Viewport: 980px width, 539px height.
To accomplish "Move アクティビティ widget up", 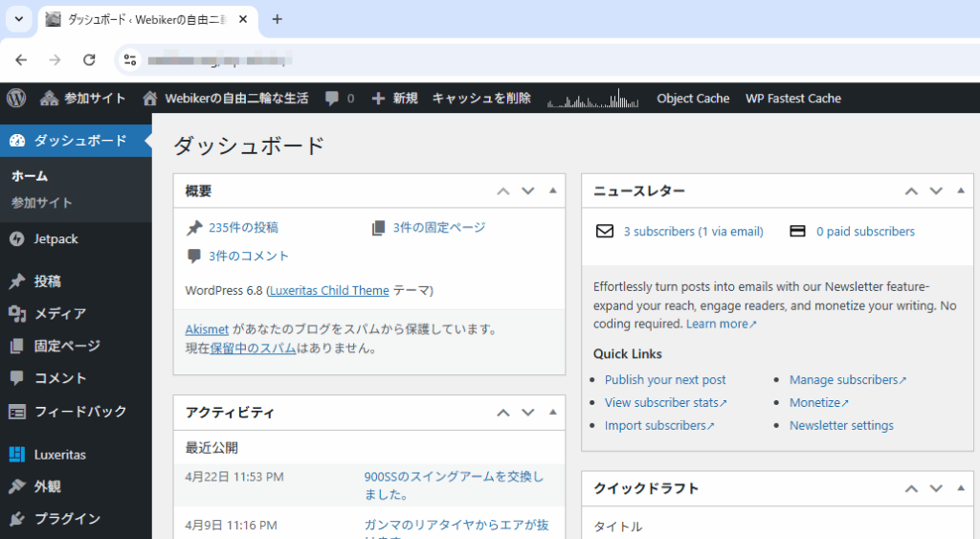I will pyautogui.click(x=503, y=413).
